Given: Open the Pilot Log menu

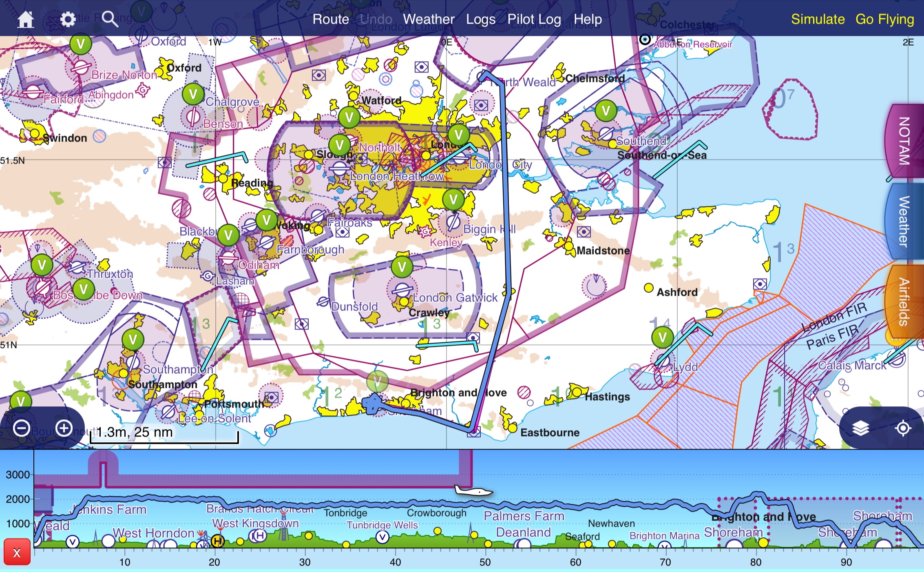Looking at the screenshot, I should pos(534,19).
